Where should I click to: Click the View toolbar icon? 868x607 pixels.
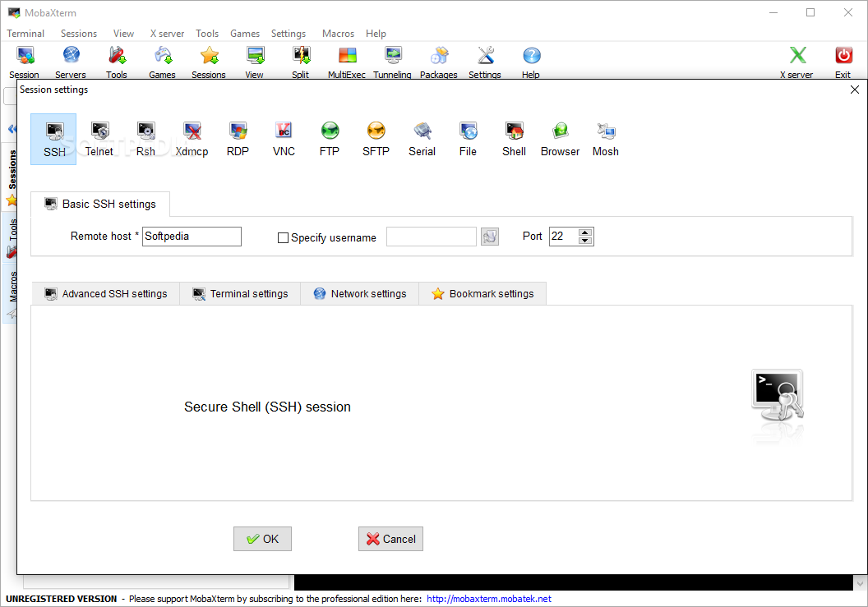point(255,62)
